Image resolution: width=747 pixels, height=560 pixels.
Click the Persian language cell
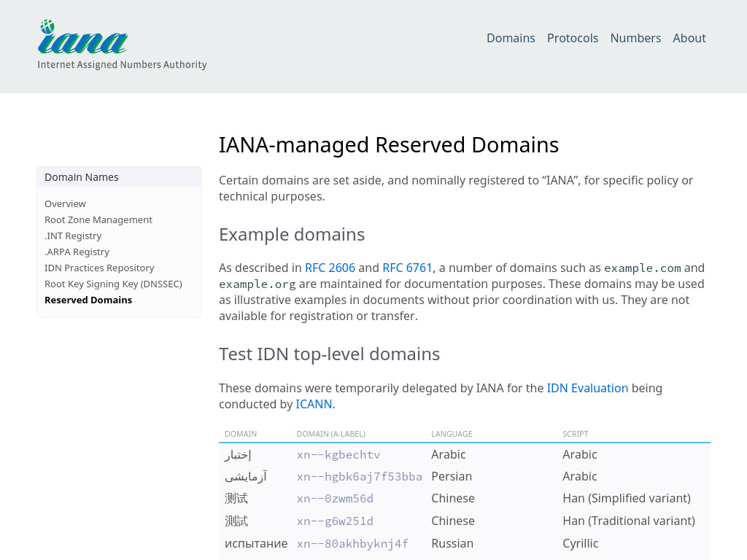pos(452,477)
